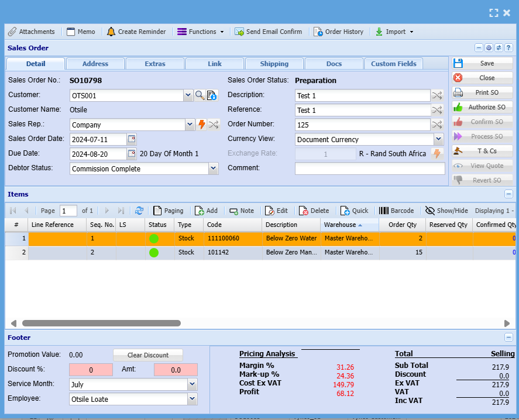Click the refresh icon in Items toolbar

tap(139, 211)
